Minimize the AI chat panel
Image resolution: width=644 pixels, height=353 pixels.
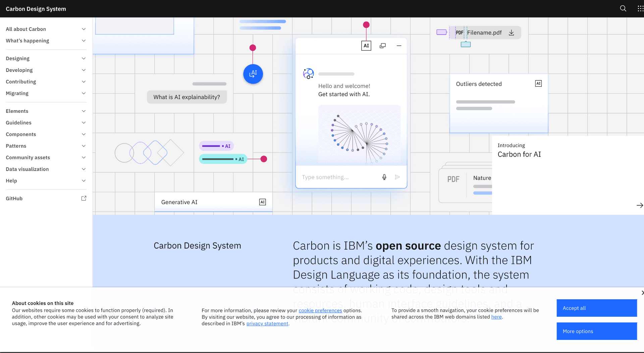(399, 46)
